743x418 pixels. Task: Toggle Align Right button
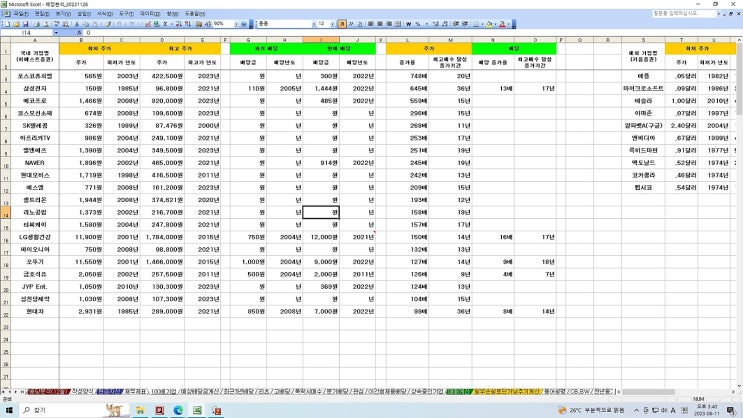389,24
